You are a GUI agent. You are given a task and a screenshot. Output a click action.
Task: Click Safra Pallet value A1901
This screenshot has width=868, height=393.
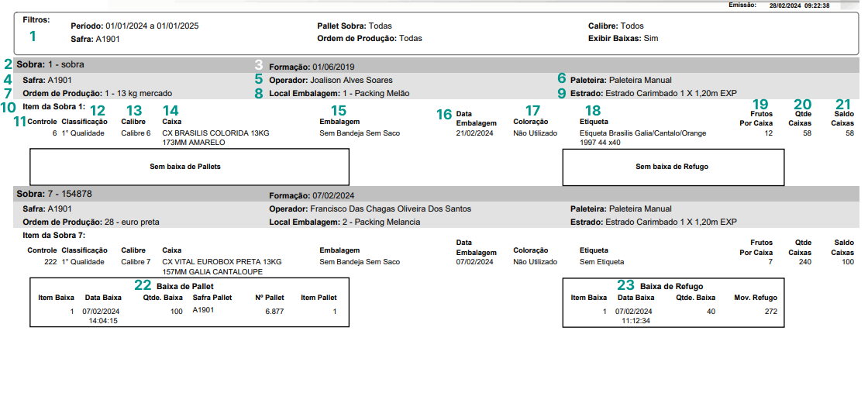tap(204, 310)
